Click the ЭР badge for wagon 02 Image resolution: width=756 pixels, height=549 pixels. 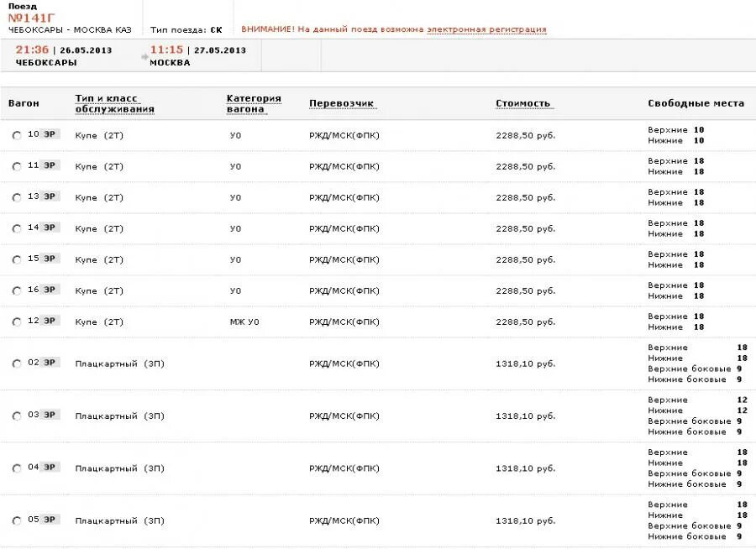[50, 363]
